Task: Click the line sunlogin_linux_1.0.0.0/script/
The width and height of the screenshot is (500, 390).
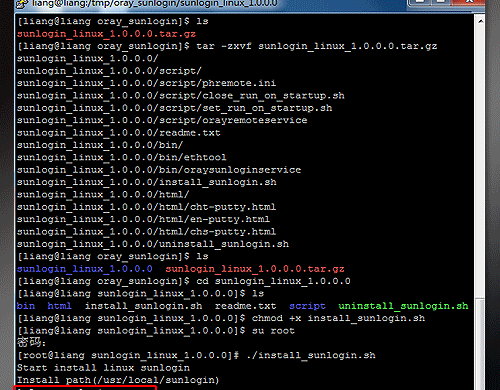Action: click(x=109, y=71)
